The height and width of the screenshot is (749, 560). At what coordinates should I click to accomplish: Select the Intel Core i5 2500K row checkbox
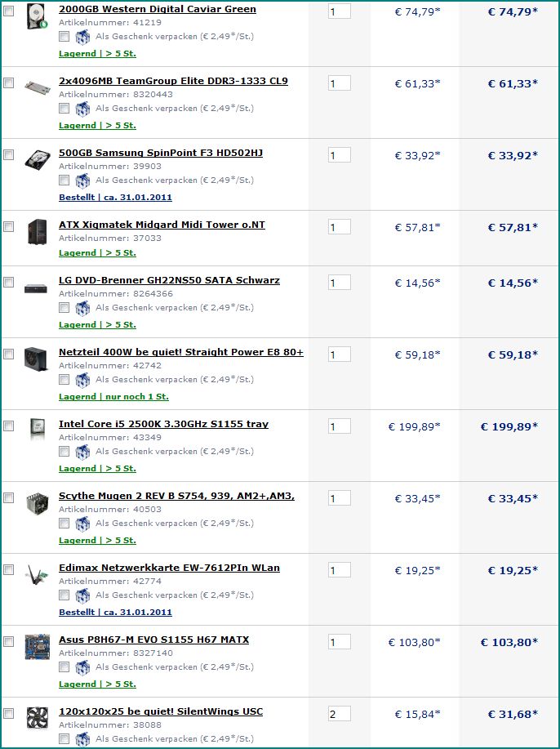[x=9, y=426]
